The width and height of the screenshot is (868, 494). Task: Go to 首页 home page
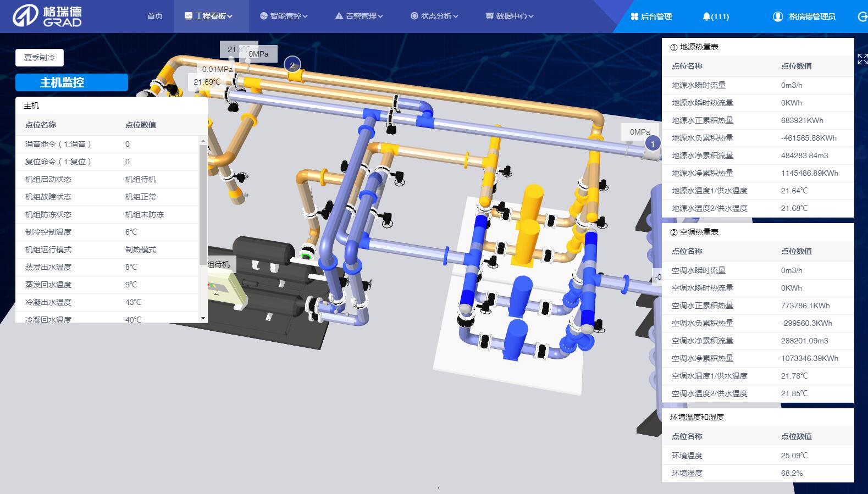(155, 16)
